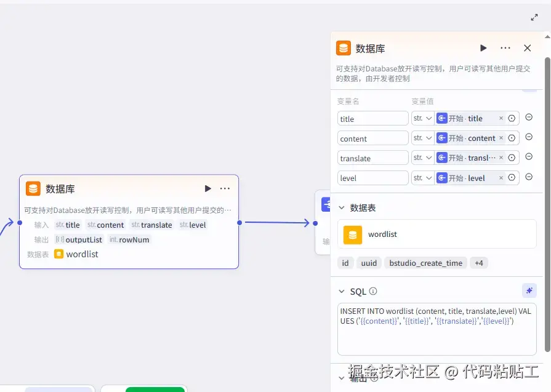
Task: Click wordlist table label on canvas node
Action: [82, 254]
